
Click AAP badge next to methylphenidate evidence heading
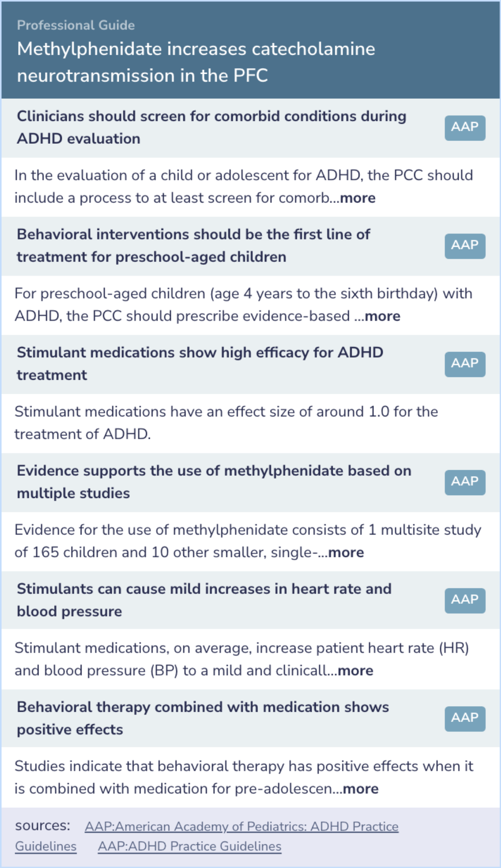pyautogui.click(x=464, y=482)
